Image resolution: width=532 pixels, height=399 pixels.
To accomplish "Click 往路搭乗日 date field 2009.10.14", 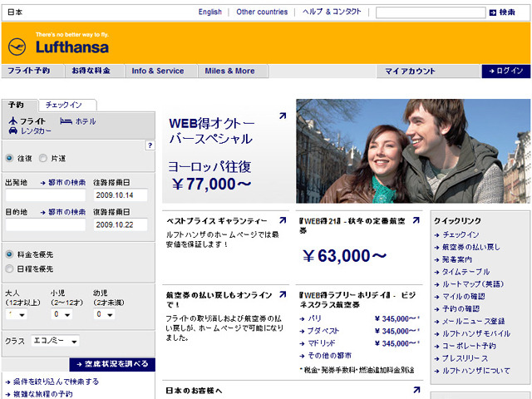I will pyautogui.click(x=121, y=195).
